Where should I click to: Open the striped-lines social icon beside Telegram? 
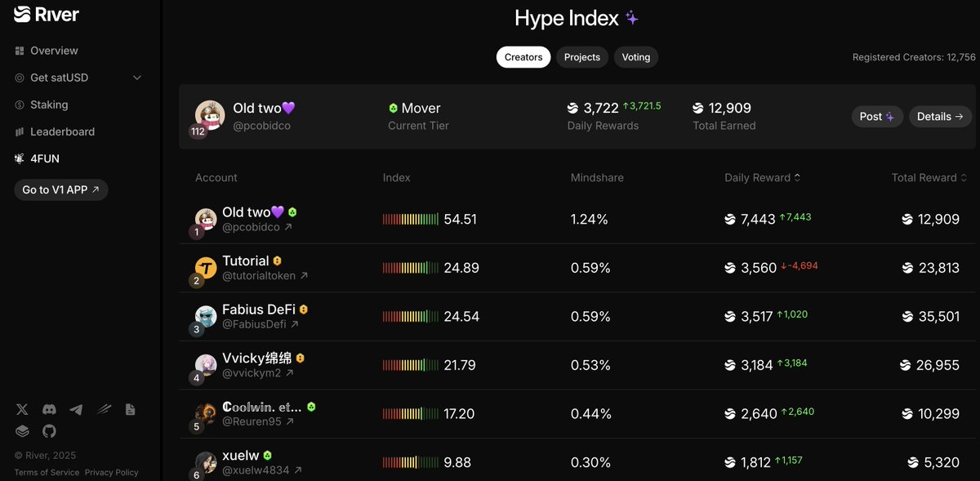tap(104, 410)
